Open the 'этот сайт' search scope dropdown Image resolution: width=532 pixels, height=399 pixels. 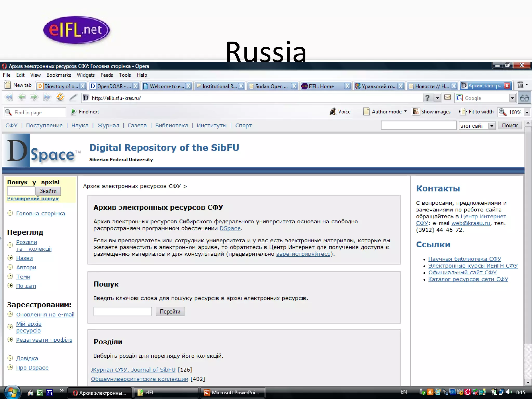pos(491,126)
